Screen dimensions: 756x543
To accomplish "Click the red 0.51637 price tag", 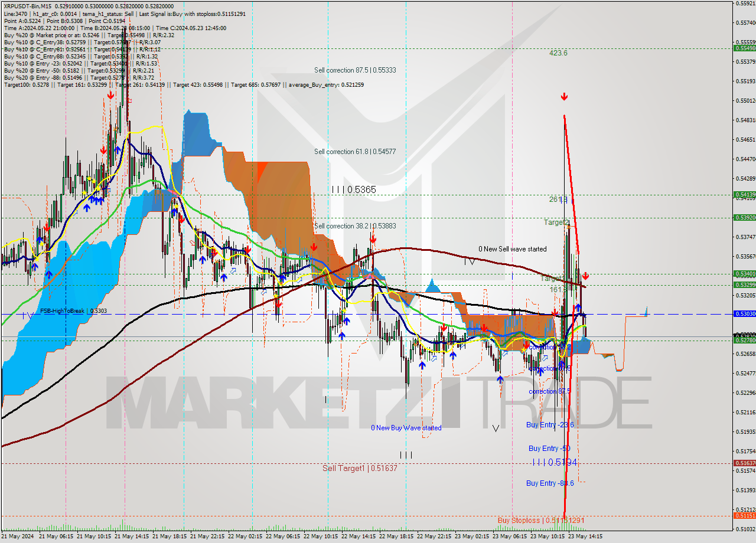I will coord(744,463).
